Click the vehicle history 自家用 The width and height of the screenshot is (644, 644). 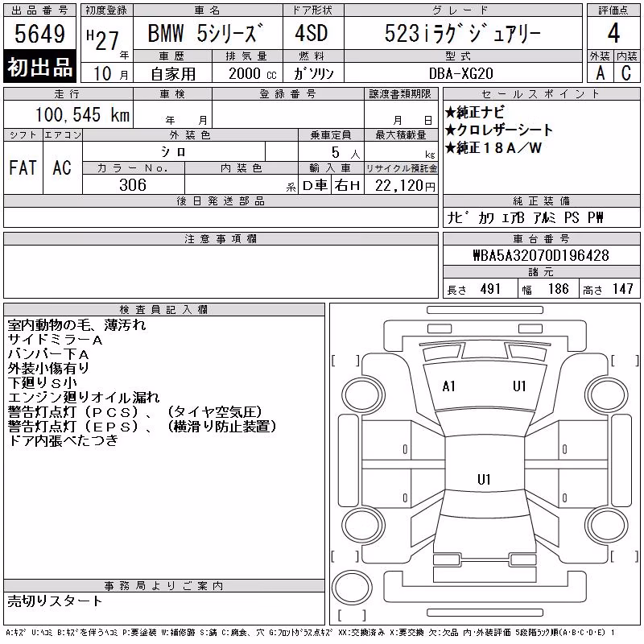pyautogui.click(x=173, y=74)
